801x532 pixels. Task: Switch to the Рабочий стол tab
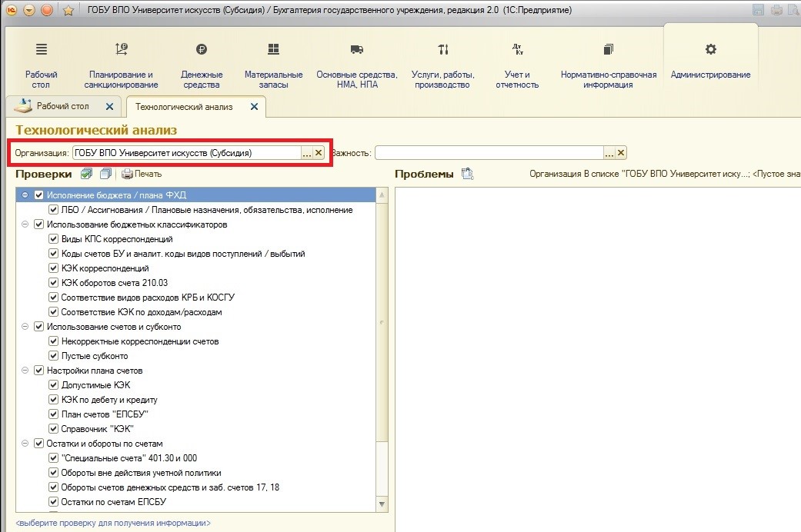point(62,106)
